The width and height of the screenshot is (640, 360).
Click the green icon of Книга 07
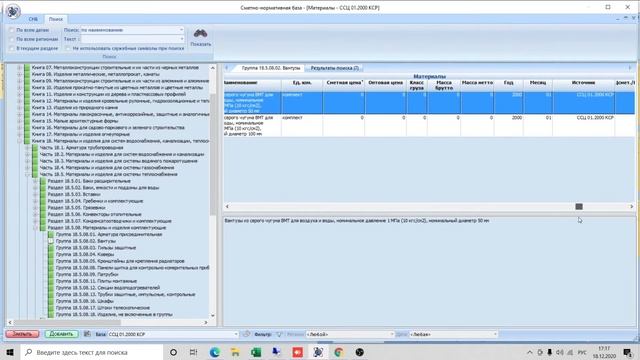click(x=27, y=67)
